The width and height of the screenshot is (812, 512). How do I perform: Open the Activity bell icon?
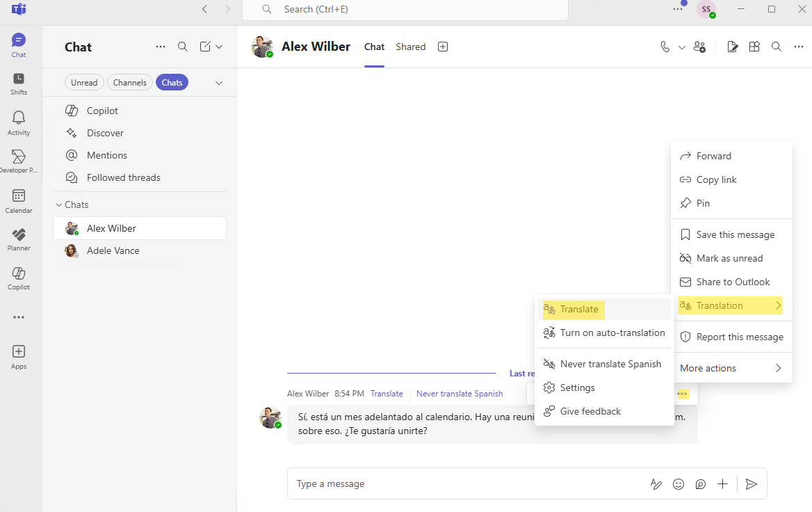(x=19, y=123)
